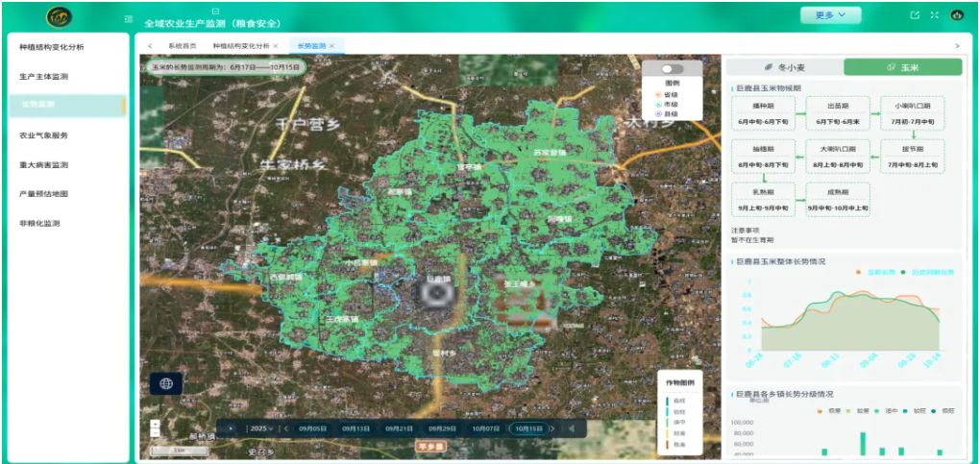Image resolution: width=980 pixels, height=464 pixels.
Task: Click the share/export icon in the header
Action: click(915, 15)
